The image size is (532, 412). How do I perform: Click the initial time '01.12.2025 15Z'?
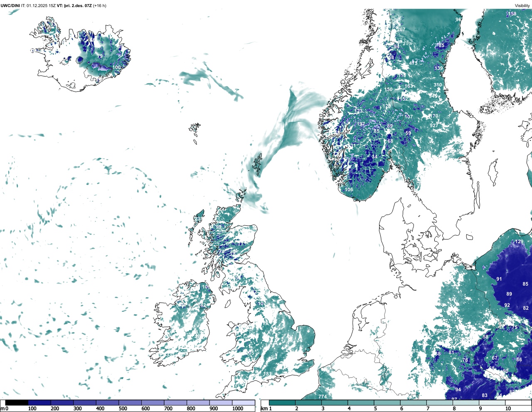[41, 6]
